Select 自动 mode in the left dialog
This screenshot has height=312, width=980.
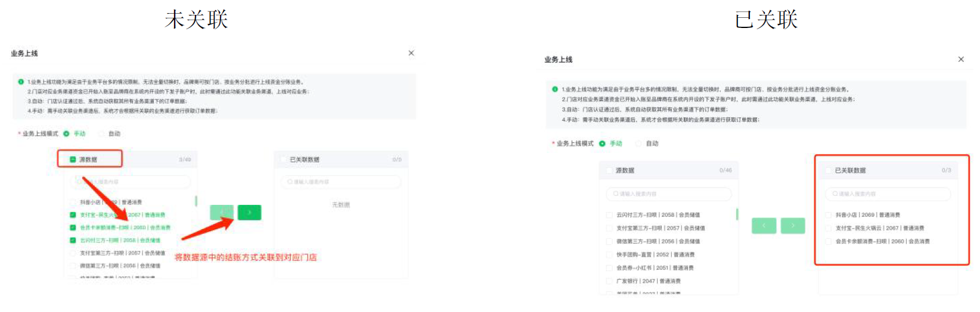click(102, 134)
